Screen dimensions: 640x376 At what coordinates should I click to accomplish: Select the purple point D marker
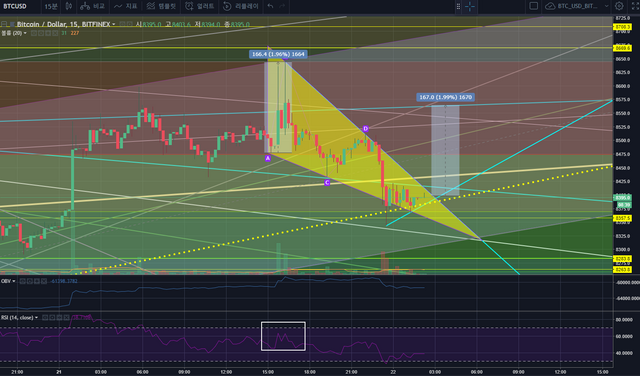click(365, 129)
